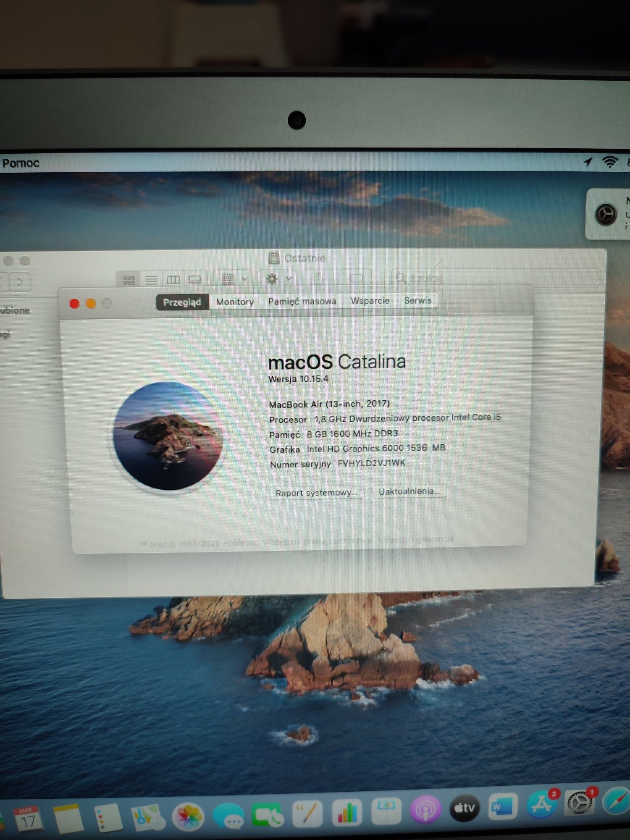Launch Safari from the Dock
This screenshot has width=630, height=840.
617,801
